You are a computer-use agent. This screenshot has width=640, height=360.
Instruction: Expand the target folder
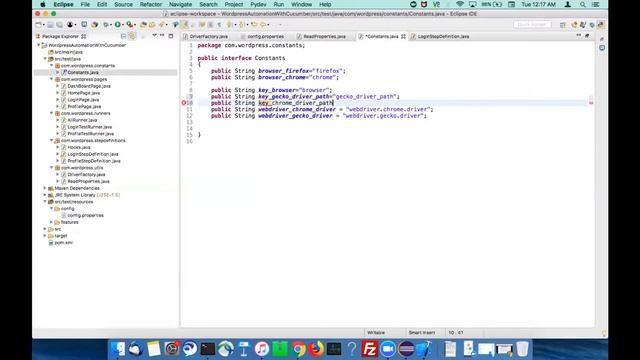(x=45, y=236)
